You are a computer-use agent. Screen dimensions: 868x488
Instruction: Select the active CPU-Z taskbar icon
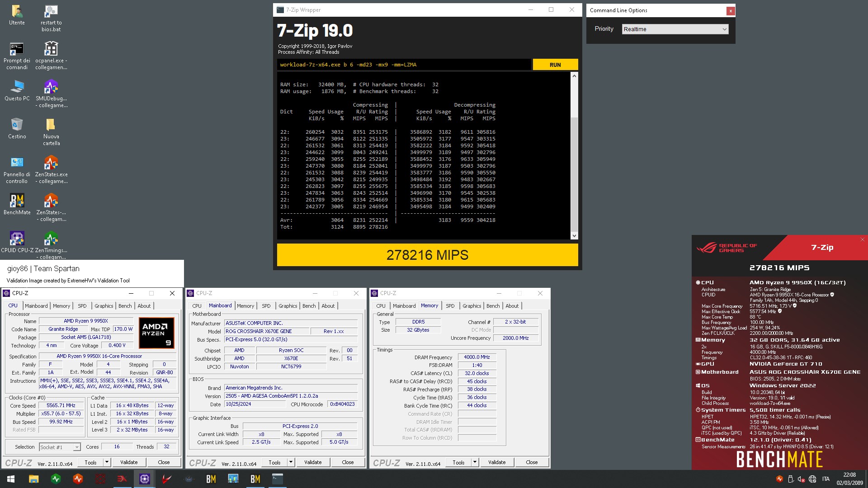click(145, 479)
